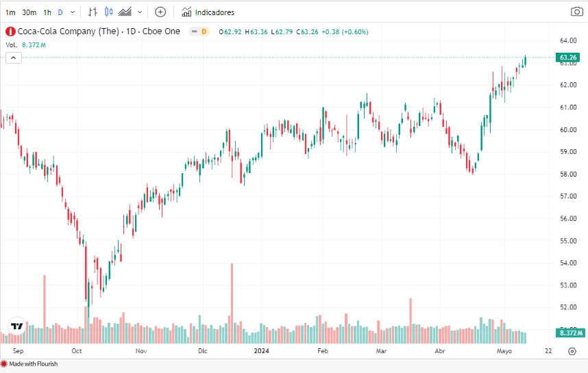Click the compare or add symbol plus icon
This screenshot has height=373, width=588.
coord(160,12)
